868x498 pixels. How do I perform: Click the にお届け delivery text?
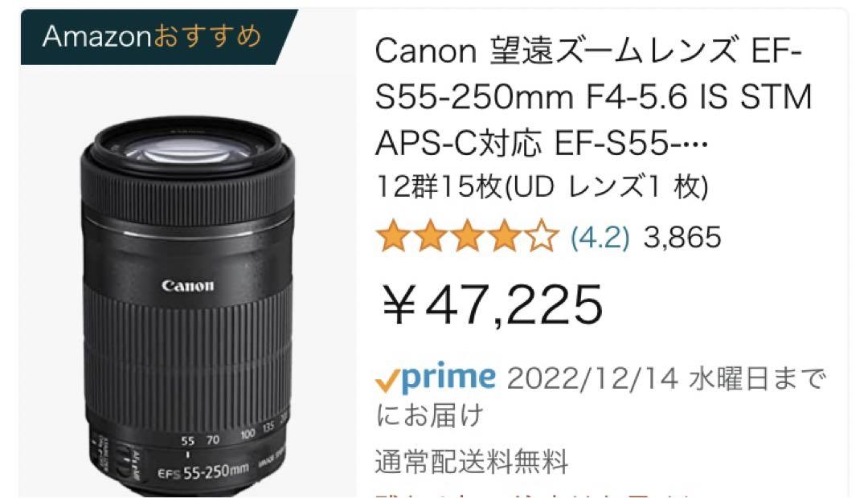tap(429, 415)
